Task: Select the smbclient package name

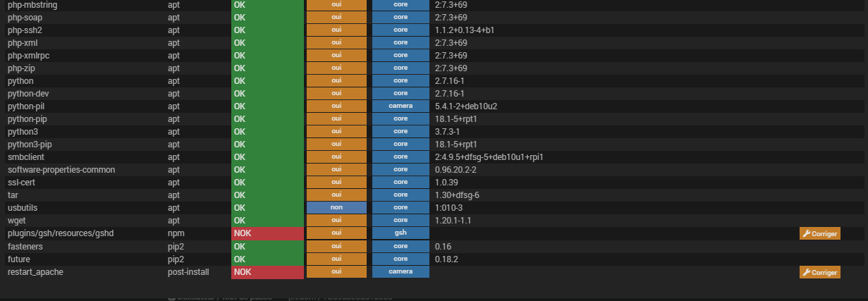Action: pos(27,156)
